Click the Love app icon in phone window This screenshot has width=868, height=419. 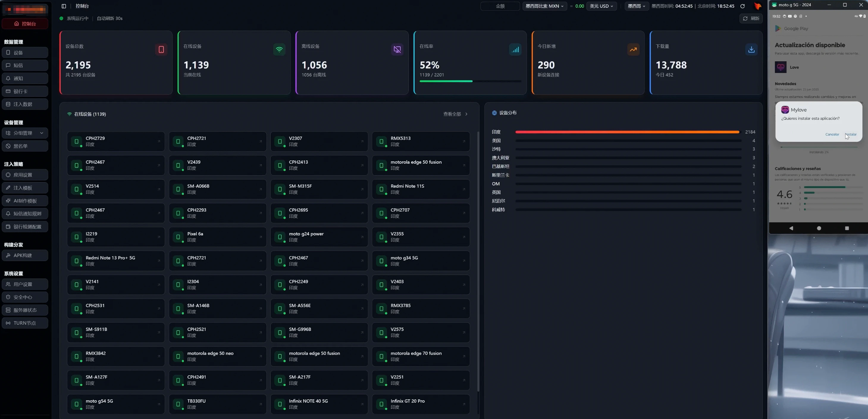point(780,68)
